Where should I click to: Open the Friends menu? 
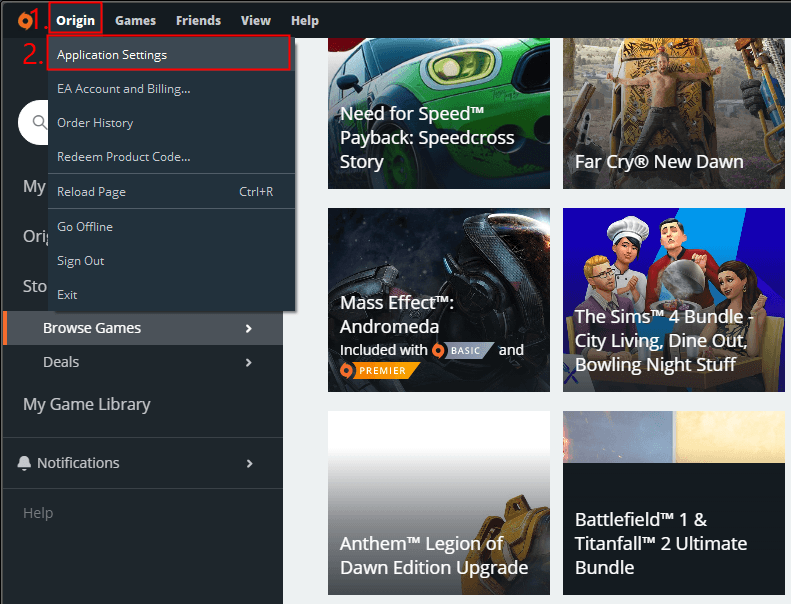coord(198,21)
